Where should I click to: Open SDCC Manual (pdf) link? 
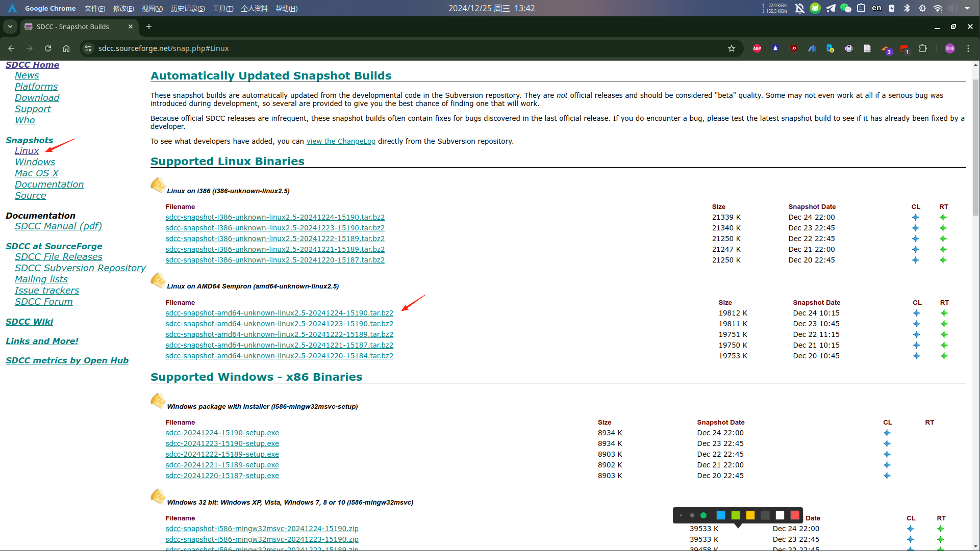coord(58,226)
